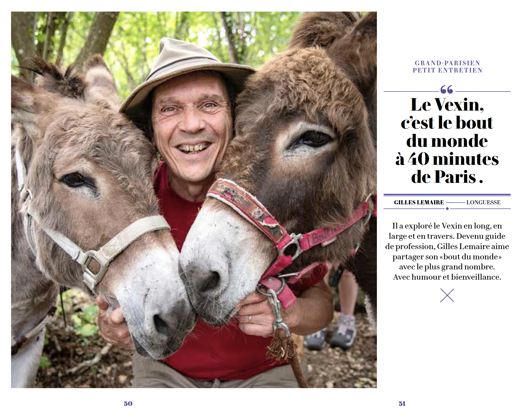Click the intro paragraph about Gilles Lemaire
531x420 pixels.
pyautogui.click(x=447, y=251)
